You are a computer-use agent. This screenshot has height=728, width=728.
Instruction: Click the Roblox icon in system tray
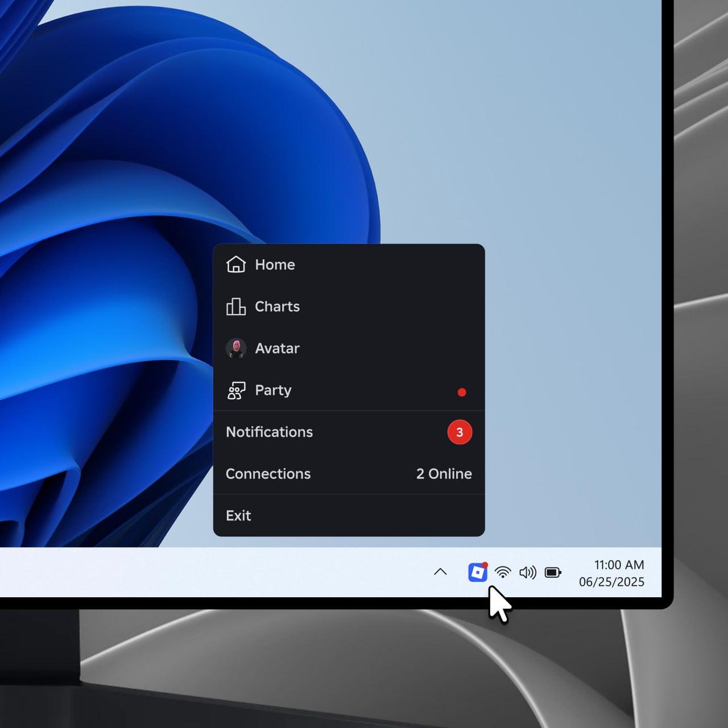(x=477, y=572)
